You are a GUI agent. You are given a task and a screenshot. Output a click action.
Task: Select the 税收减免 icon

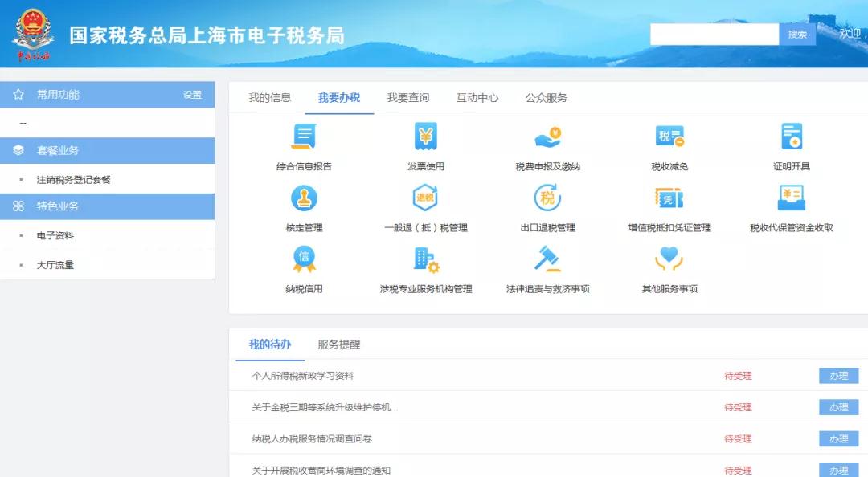pyautogui.click(x=669, y=137)
